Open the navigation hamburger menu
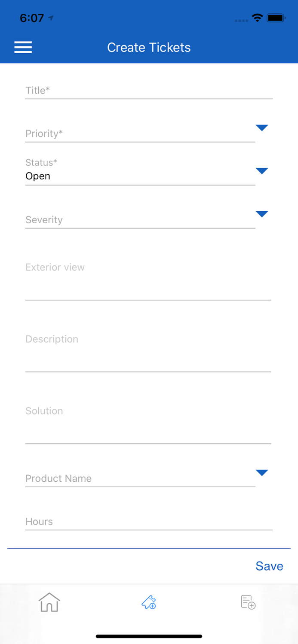The width and height of the screenshot is (298, 644). (x=23, y=47)
